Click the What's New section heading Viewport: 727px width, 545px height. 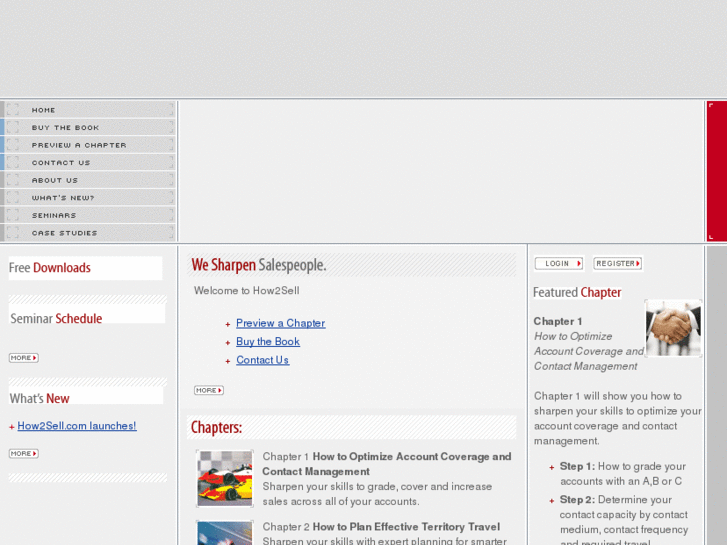[39, 398]
